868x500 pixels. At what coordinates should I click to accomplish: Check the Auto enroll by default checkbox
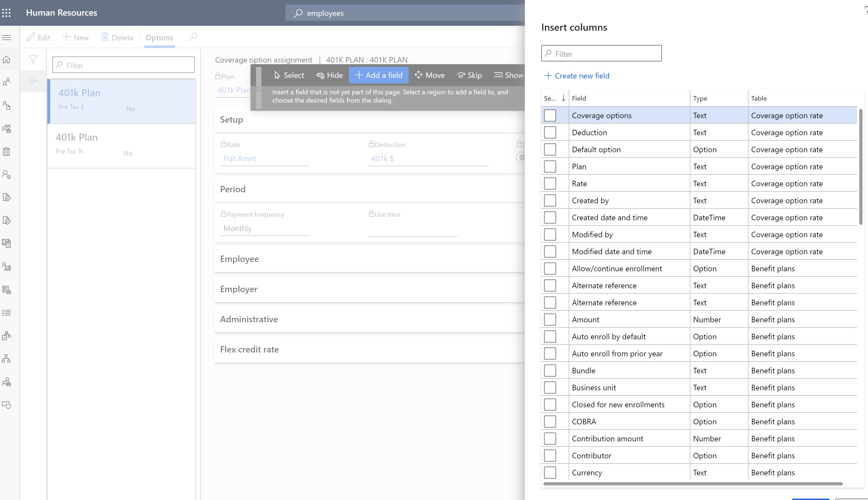[x=550, y=336]
